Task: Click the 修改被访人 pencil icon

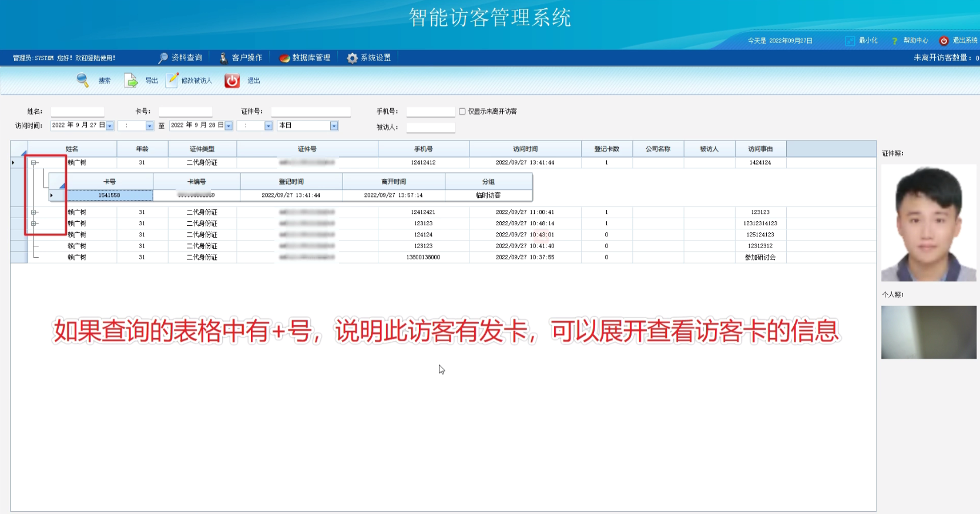Action: point(172,80)
